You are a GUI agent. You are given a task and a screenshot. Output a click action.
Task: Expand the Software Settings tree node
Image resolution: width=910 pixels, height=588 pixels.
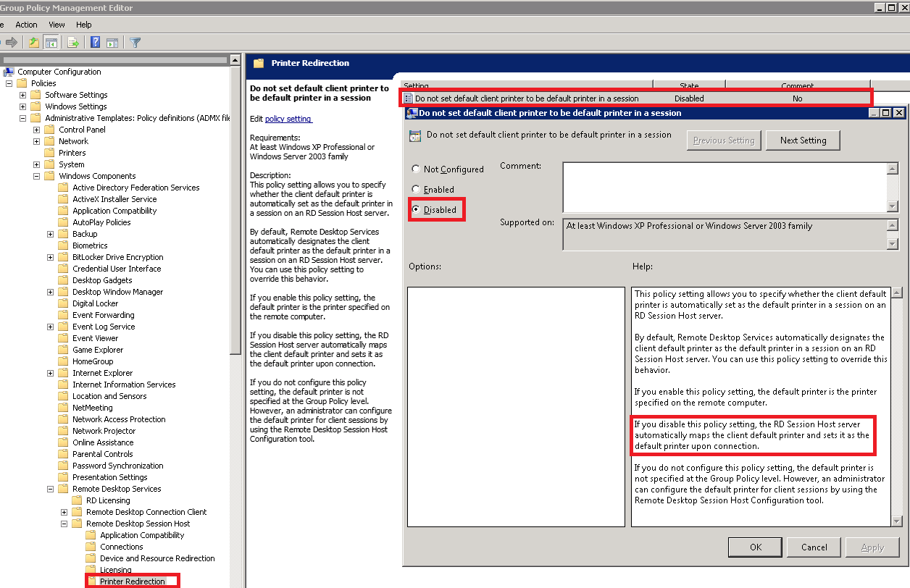(x=23, y=95)
